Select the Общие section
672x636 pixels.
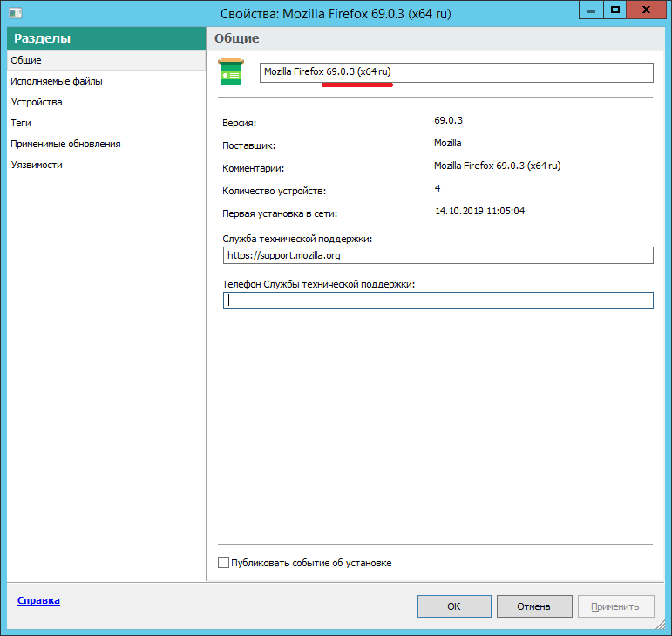[x=106, y=60]
